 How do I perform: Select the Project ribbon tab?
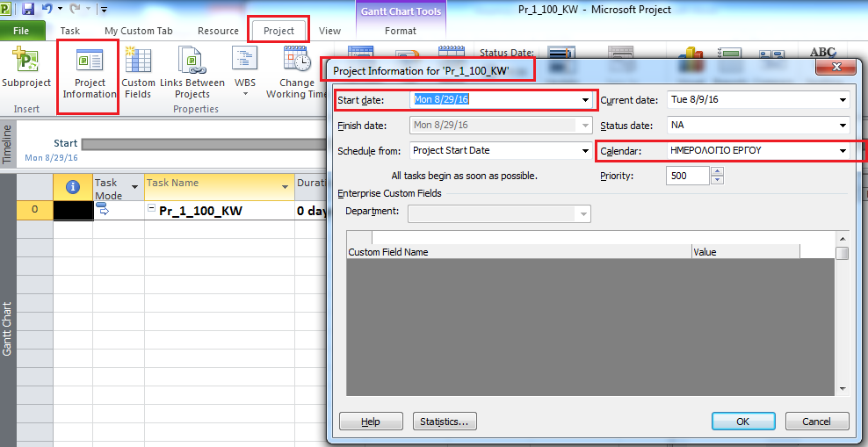click(278, 31)
